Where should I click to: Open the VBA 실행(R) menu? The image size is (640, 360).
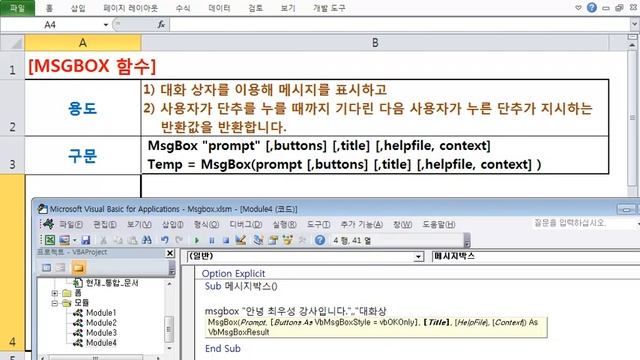(284, 224)
